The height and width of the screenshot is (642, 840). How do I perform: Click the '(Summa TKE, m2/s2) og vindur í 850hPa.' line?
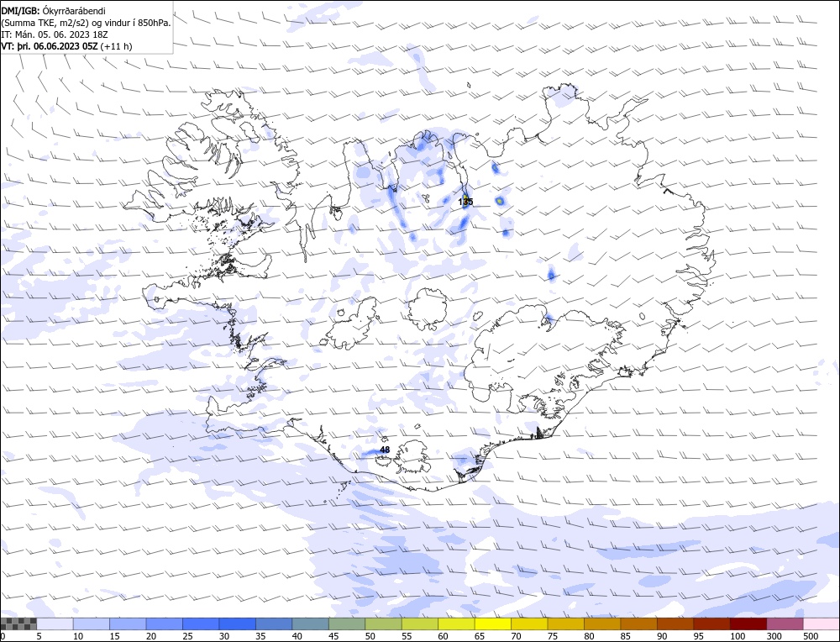(87, 23)
